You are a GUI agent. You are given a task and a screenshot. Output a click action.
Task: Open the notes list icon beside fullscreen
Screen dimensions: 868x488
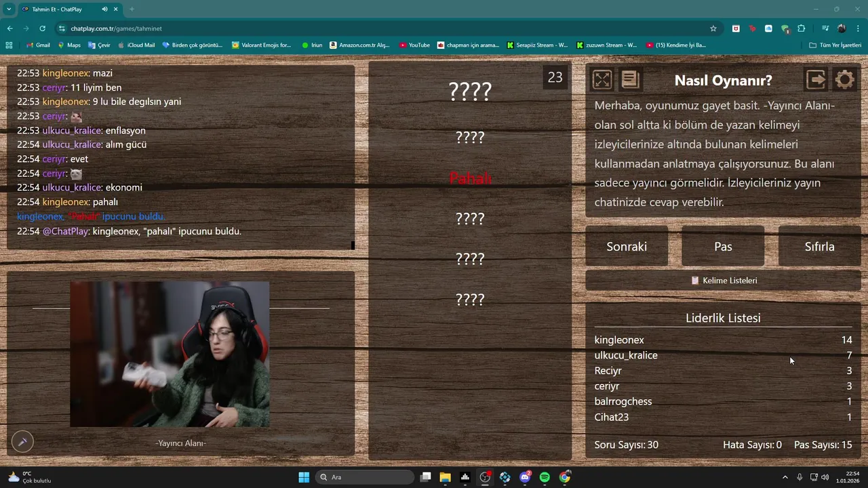tap(630, 80)
